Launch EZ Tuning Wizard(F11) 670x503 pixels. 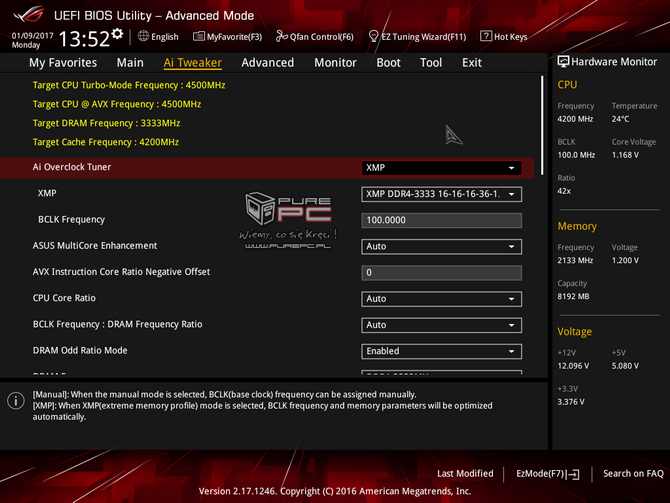[417, 37]
